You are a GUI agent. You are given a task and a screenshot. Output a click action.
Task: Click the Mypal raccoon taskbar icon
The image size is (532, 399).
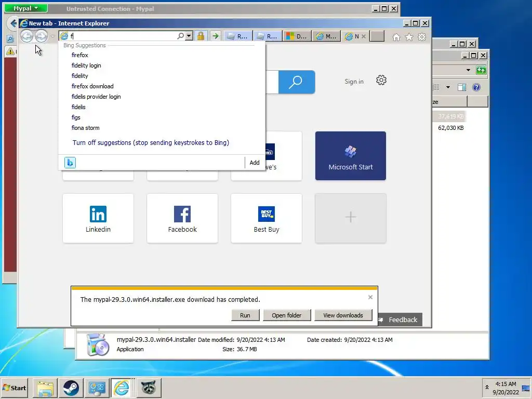click(148, 388)
